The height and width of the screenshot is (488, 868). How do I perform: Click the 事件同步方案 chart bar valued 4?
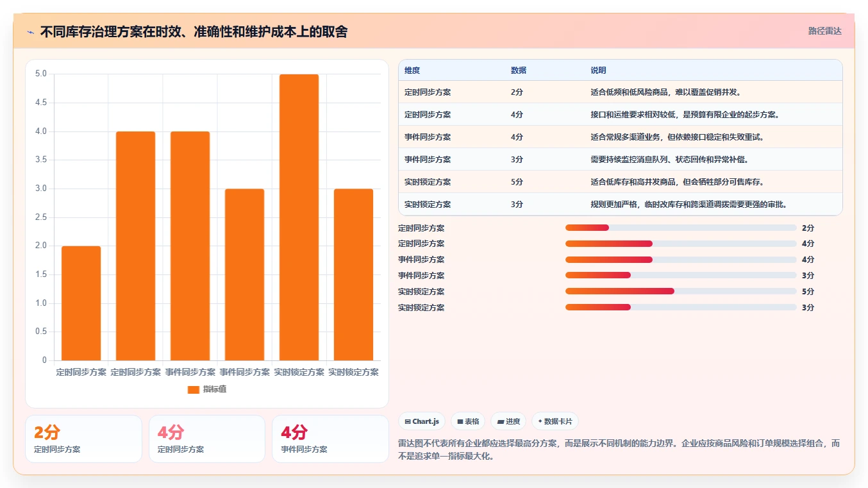point(190,246)
